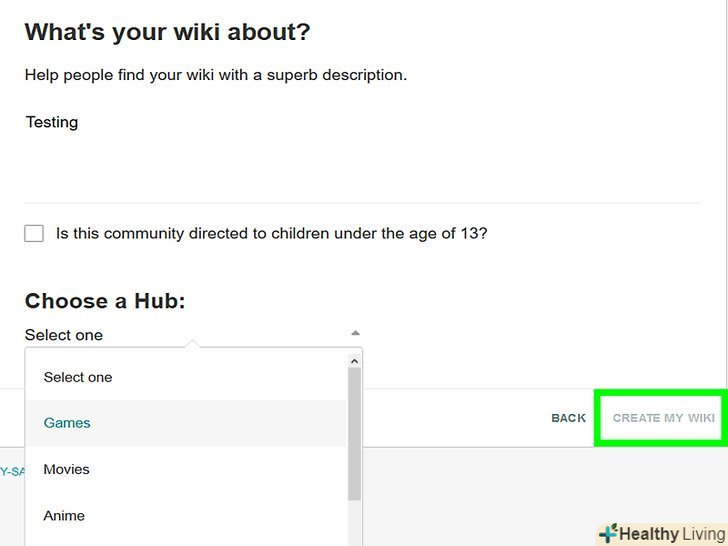
Task: Collapse the hub dropdown using its arrow
Action: (x=355, y=334)
